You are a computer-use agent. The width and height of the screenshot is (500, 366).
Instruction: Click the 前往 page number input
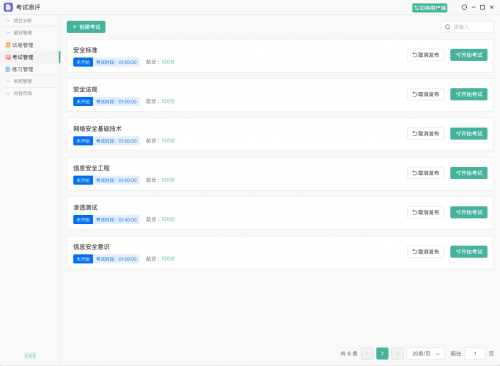pos(475,353)
